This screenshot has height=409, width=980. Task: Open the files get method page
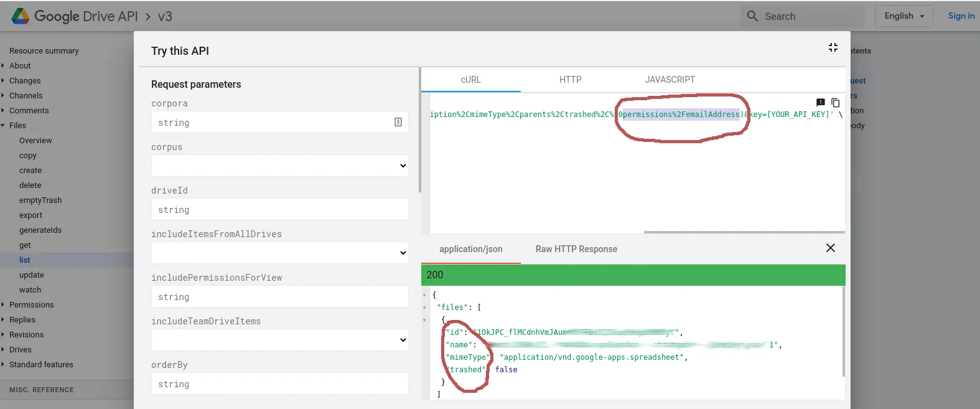click(25, 245)
